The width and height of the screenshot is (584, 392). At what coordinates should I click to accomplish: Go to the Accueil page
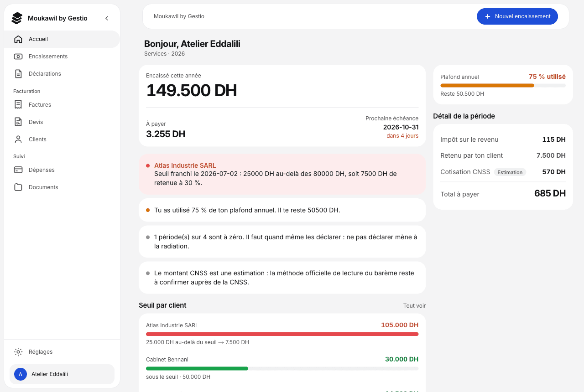click(x=62, y=39)
